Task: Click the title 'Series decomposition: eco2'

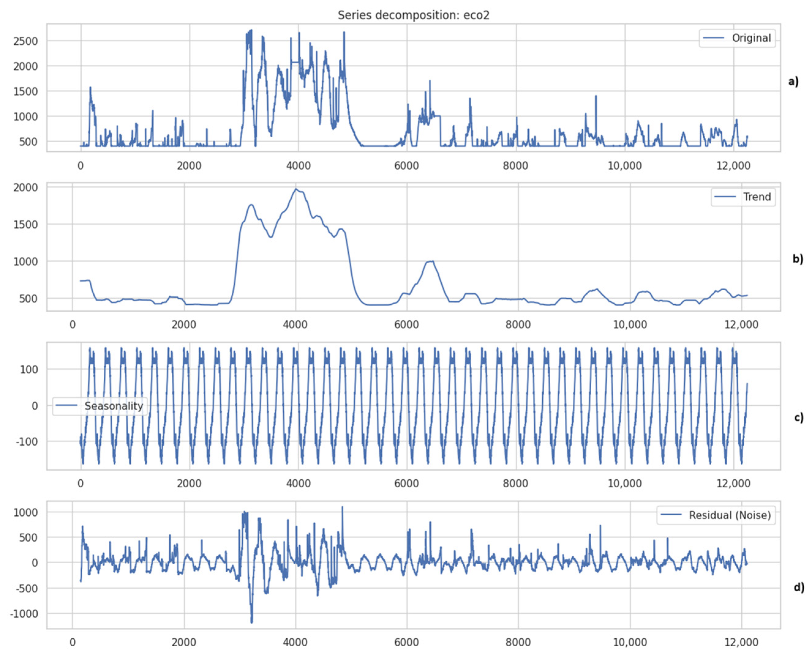Action: tap(413, 15)
